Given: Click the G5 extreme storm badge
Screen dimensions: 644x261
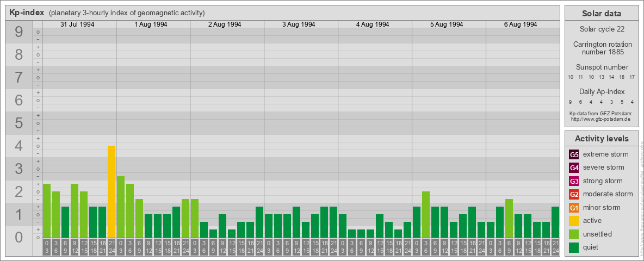Looking at the screenshot, I should click(574, 155).
